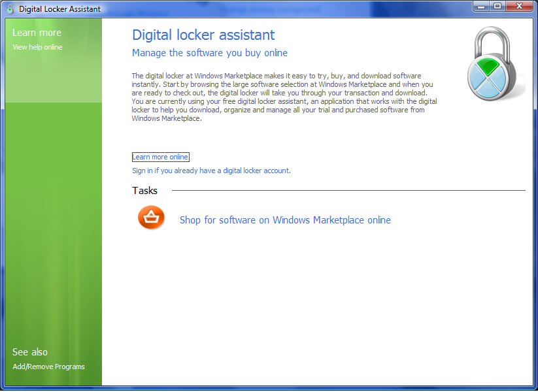Click the orange shopping basket icon
The width and height of the screenshot is (538, 392).
click(151, 218)
